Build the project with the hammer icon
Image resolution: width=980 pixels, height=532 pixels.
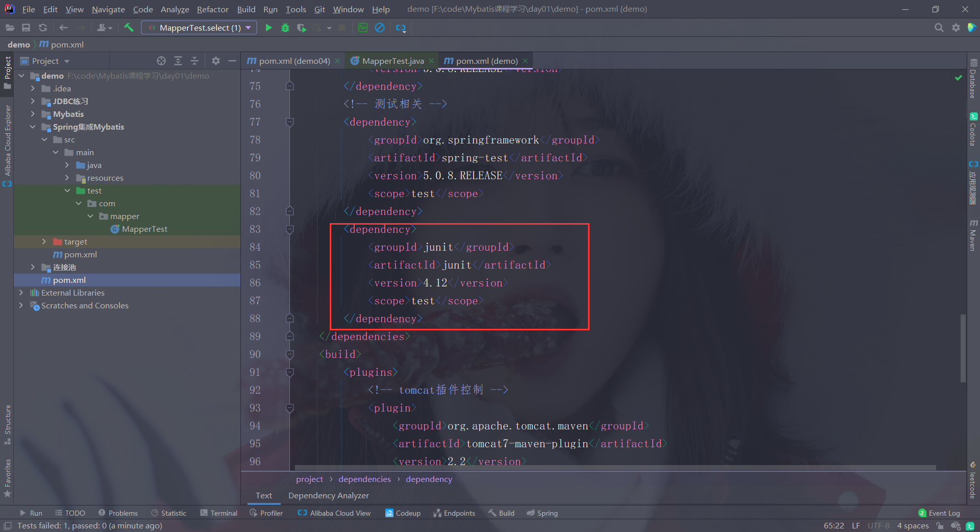click(129, 28)
